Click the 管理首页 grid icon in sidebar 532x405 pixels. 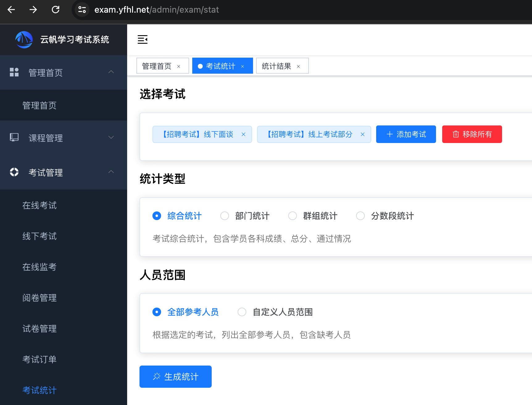tap(14, 72)
